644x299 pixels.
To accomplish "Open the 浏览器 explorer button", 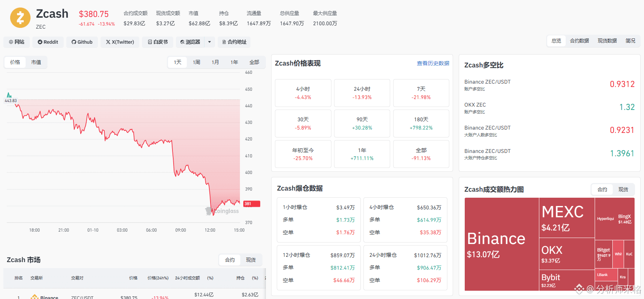I will click(190, 42).
